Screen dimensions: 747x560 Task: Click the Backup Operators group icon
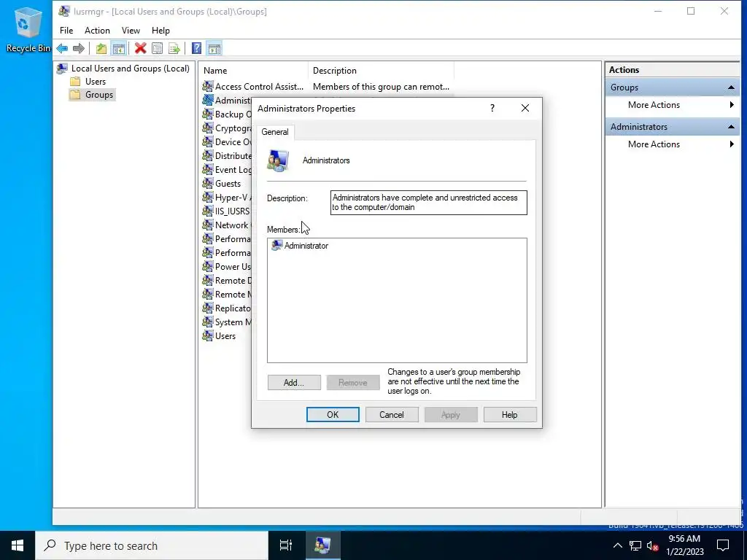tap(208, 114)
